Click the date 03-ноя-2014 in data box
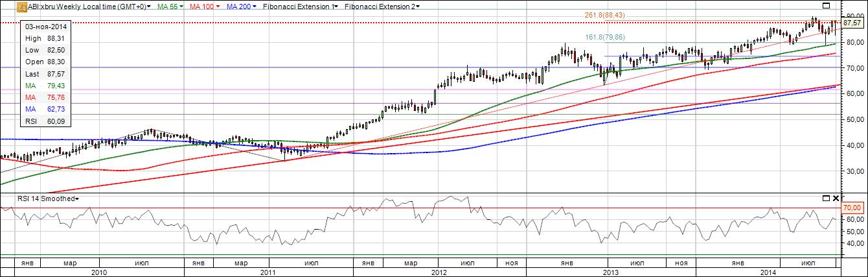The height and width of the screenshot is (277, 868). (45, 27)
